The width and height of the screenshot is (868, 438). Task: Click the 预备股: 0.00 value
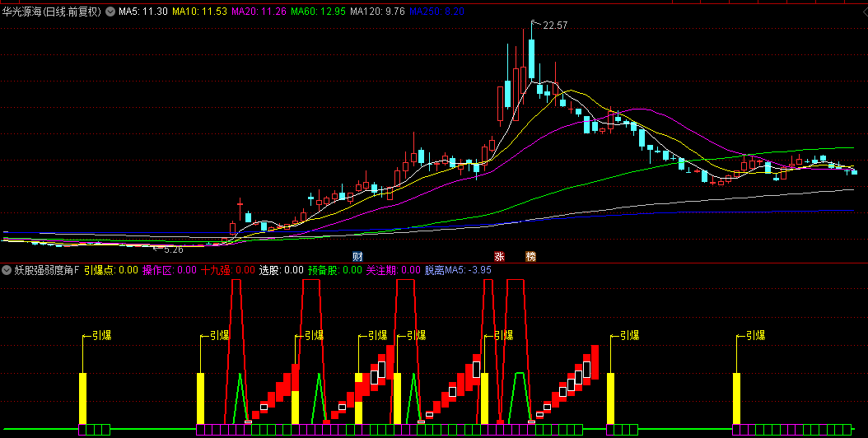click(335, 270)
